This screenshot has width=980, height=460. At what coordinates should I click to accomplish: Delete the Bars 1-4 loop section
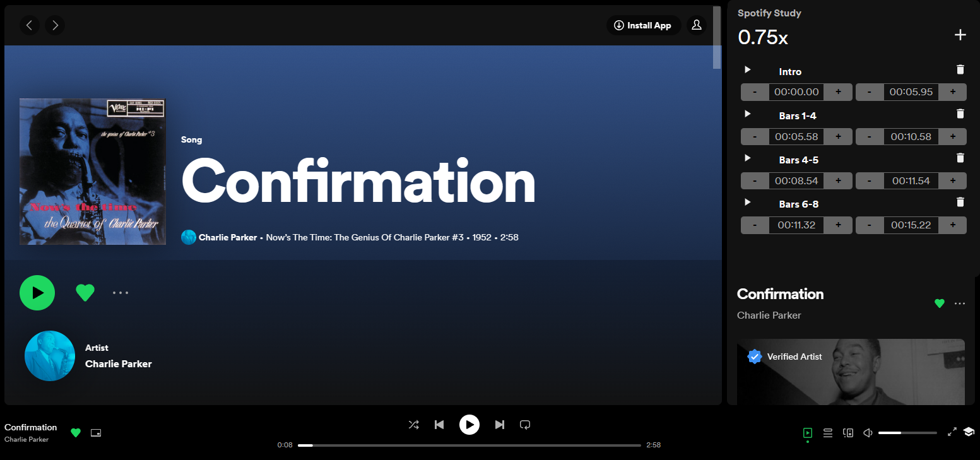(x=960, y=114)
